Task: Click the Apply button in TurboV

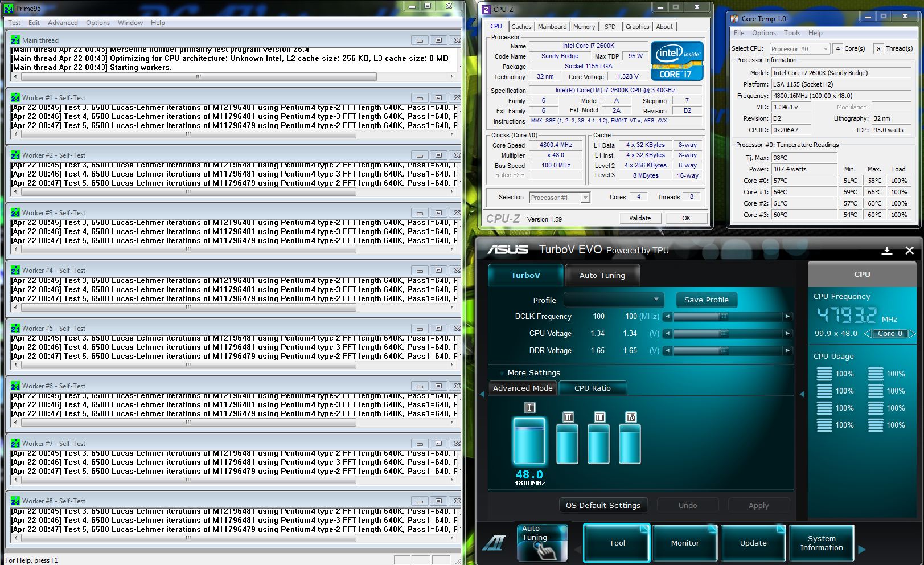Action: (758, 505)
